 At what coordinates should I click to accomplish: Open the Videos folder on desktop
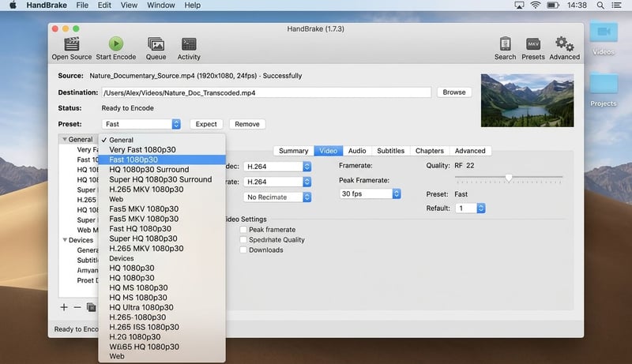[604, 32]
